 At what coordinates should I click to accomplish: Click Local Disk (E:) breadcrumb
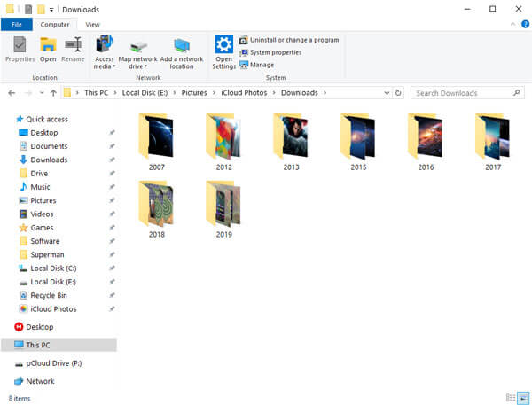point(145,93)
